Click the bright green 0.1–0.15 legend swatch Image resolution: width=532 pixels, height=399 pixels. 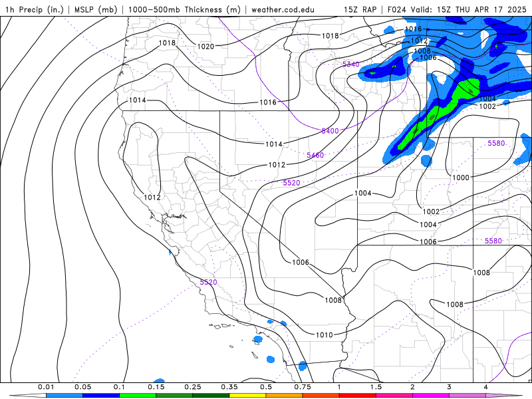tap(138, 396)
